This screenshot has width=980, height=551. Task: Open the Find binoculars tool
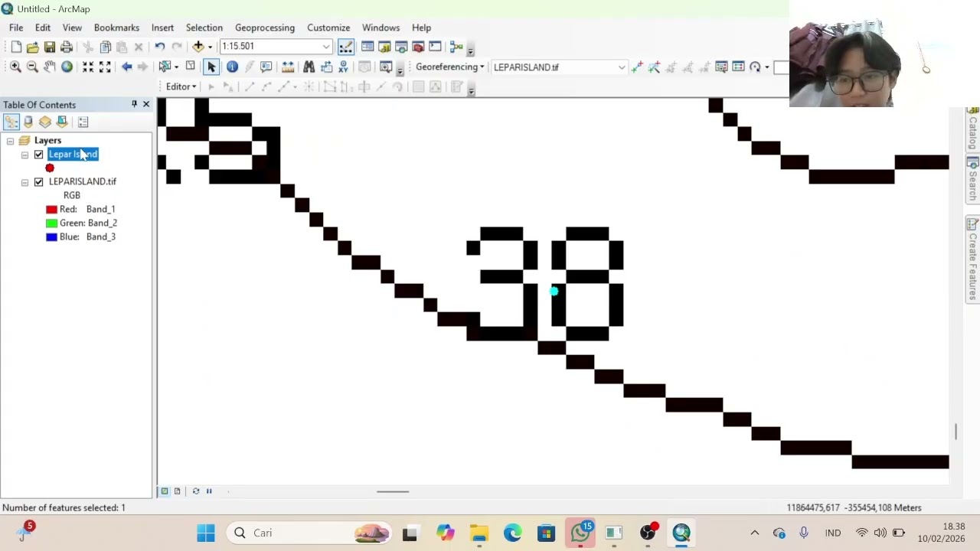pyautogui.click(x=309, y=67)
